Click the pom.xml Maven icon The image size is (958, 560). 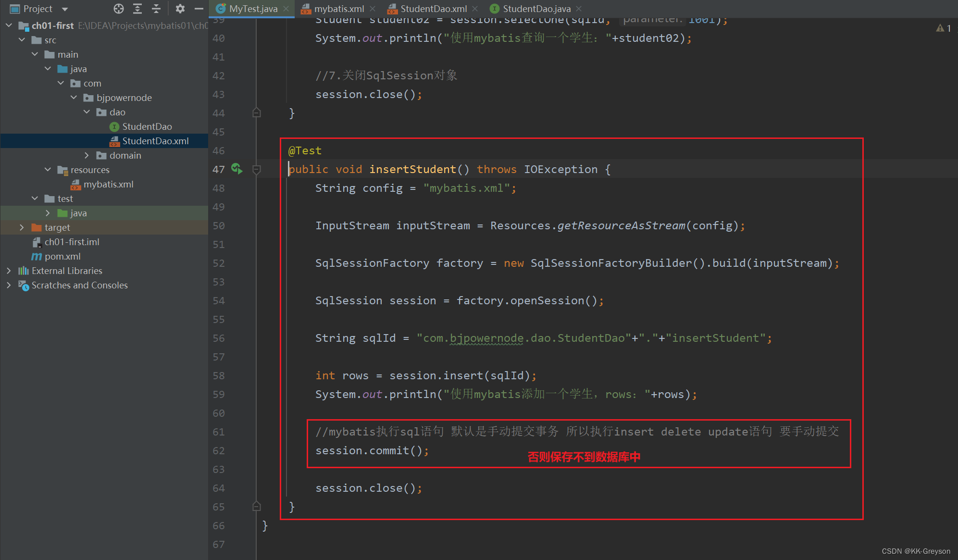click(x=37, y=256)
